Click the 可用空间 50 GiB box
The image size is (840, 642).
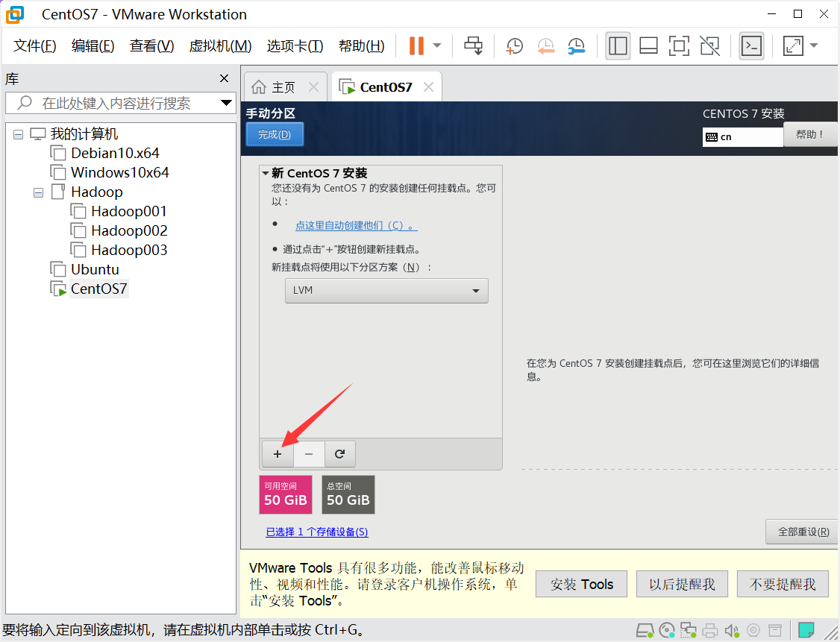(286, 495)
